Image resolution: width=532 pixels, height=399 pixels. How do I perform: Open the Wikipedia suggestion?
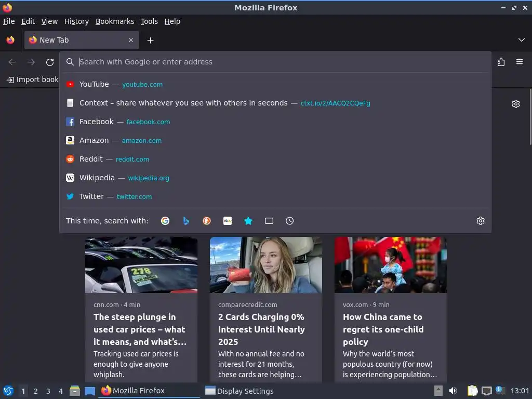275,178
